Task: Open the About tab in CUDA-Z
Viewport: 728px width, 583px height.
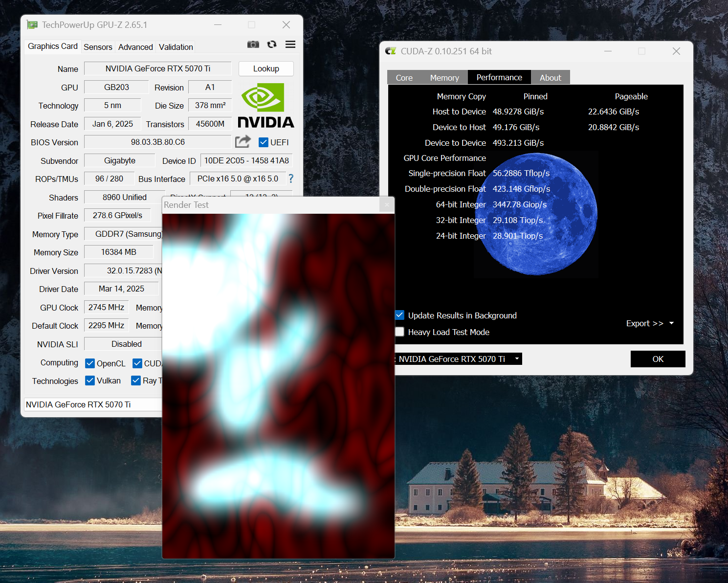Action: pyautogui.click(x=551, y=78)
